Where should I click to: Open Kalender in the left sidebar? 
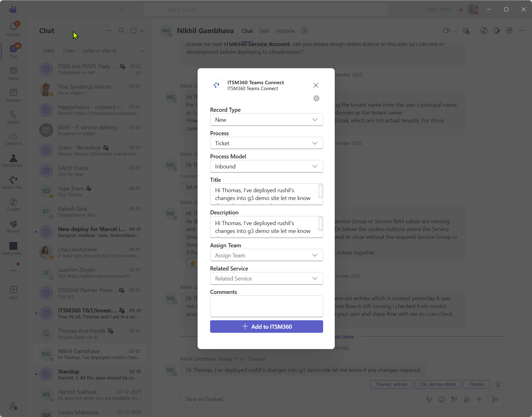coord(13,95)
